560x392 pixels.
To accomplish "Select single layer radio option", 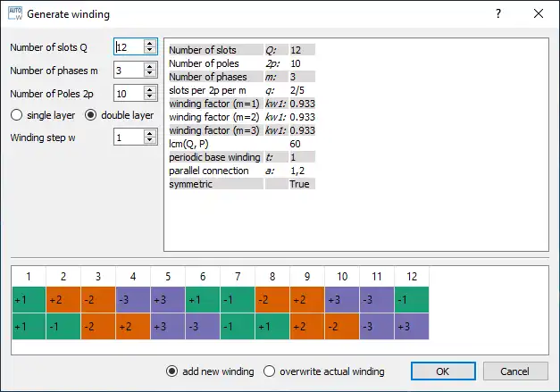I will pos(17,115).
